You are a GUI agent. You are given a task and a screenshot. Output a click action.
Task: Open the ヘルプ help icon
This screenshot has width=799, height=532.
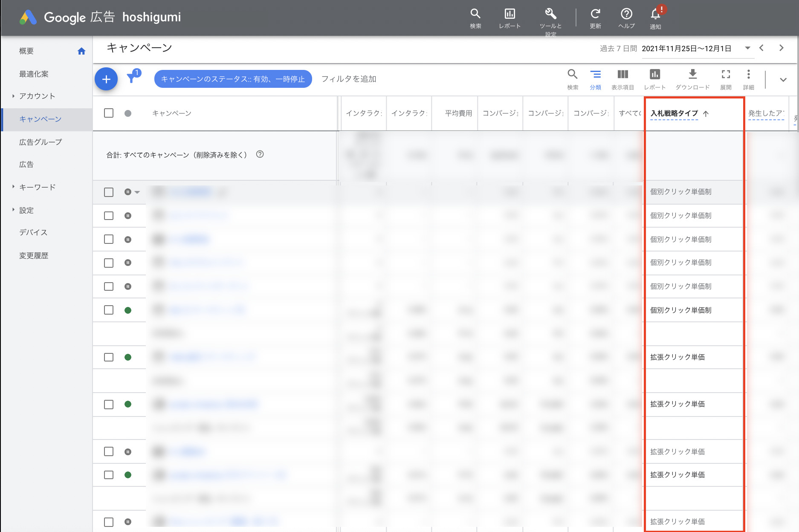[x=626, y=15]
